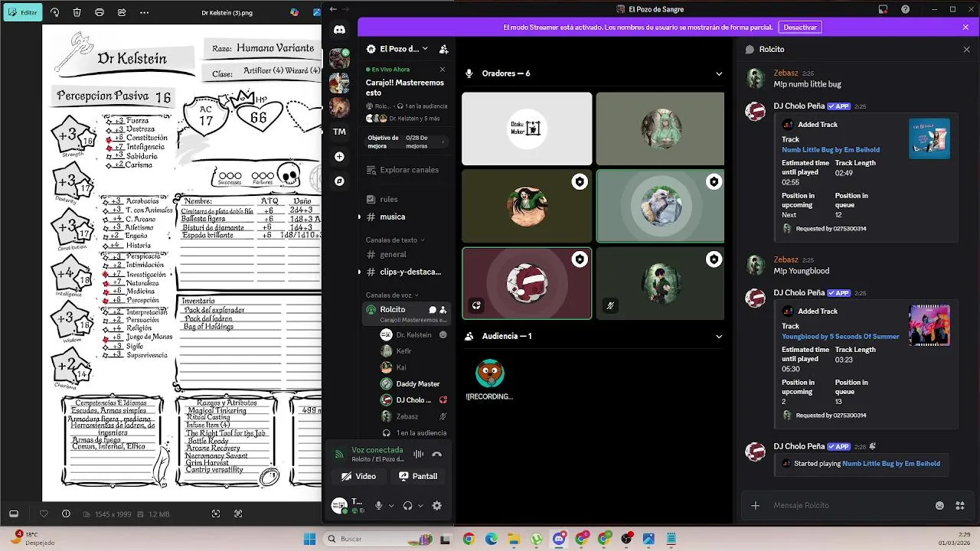This screenshot has height=551, width=980.
Task: Open Youngblood by 5 Seconds Of Summer link
Action: tap(841, 337)
